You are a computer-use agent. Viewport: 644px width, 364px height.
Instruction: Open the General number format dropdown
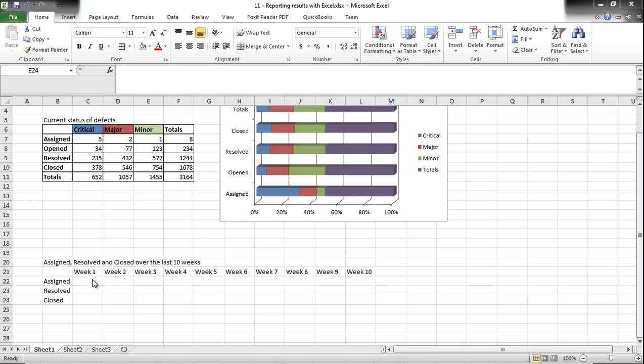[355, 32]
